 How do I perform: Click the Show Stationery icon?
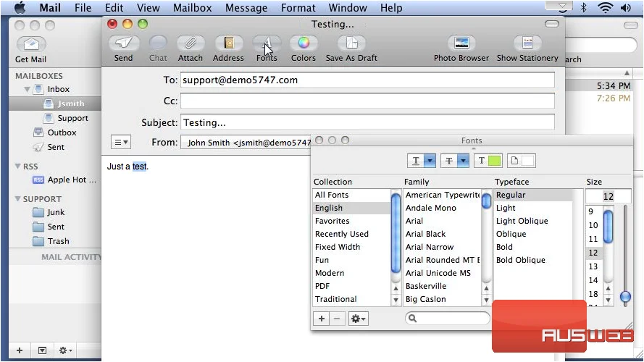point(528,43)
